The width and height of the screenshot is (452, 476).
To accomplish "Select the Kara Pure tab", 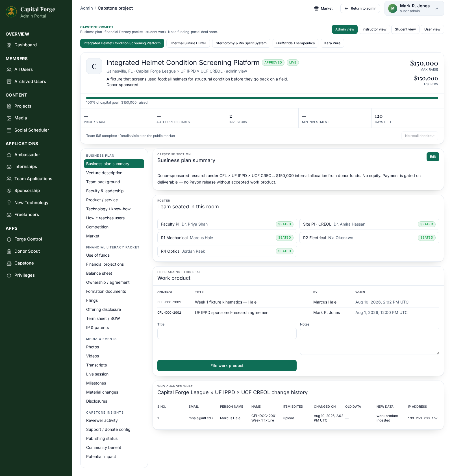I will pyautogui.click(x=332, y=43).
